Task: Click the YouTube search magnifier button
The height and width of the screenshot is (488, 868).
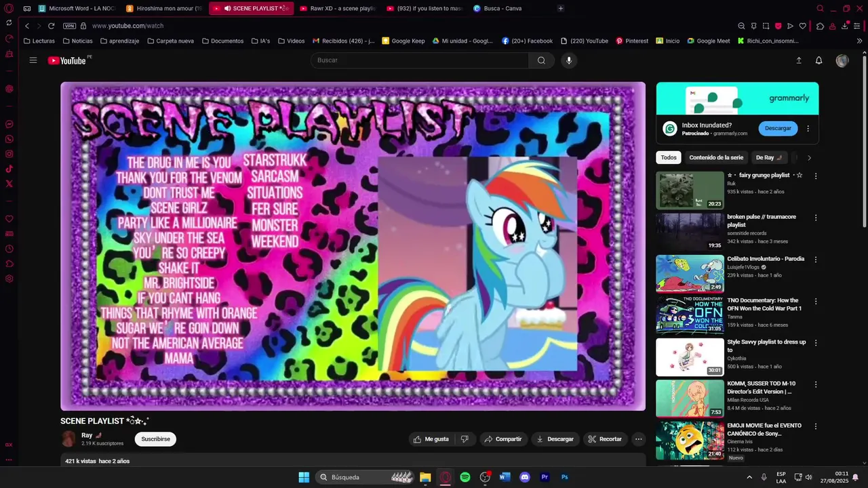Action: (x=541, y=60)
